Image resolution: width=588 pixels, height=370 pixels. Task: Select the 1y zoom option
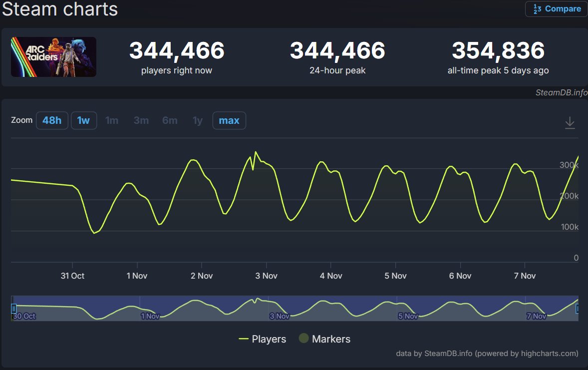[x=198, y=120]
